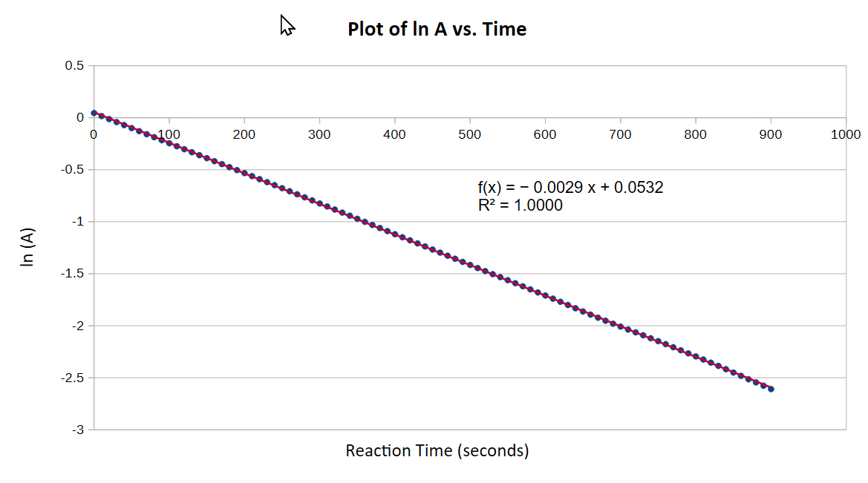The image size is (868, 483).
Task: Select the 'ln (A)' vertical axis title
Action: pos(27,247)
